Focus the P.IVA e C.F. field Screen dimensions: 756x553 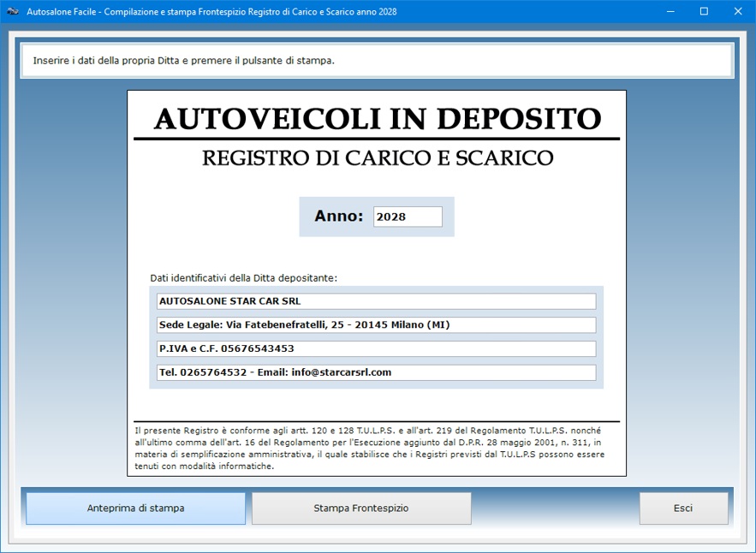click(376, 348)
